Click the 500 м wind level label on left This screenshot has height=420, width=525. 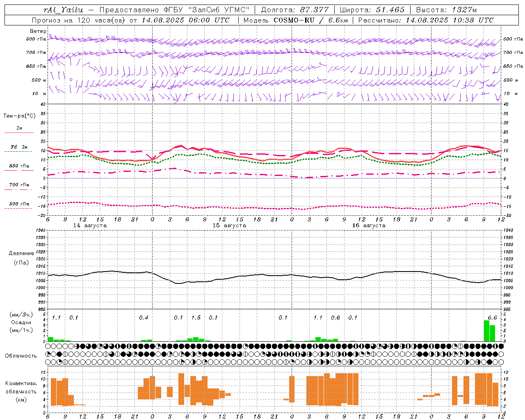39,80
